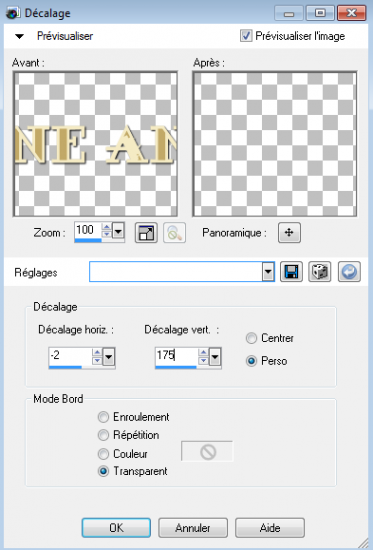Choose the Transparent edge mode
This screenshot has height=550, width=373.
[x=103, y=471]
